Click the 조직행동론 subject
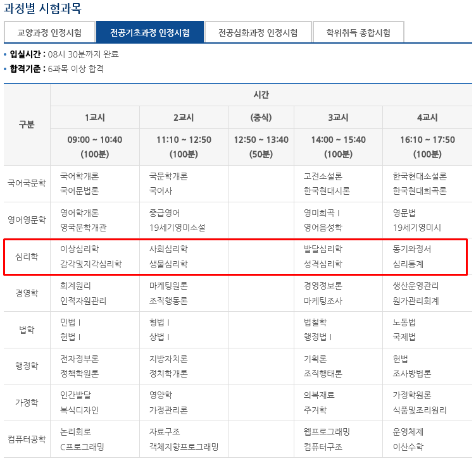This screenshot has width=476, height=461. tap(168, 301)
